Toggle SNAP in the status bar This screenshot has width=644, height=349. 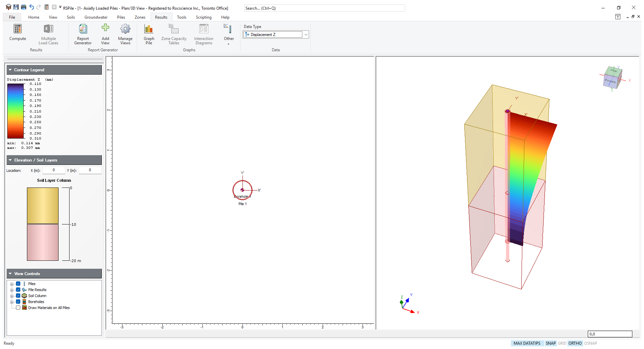(551, 343)
